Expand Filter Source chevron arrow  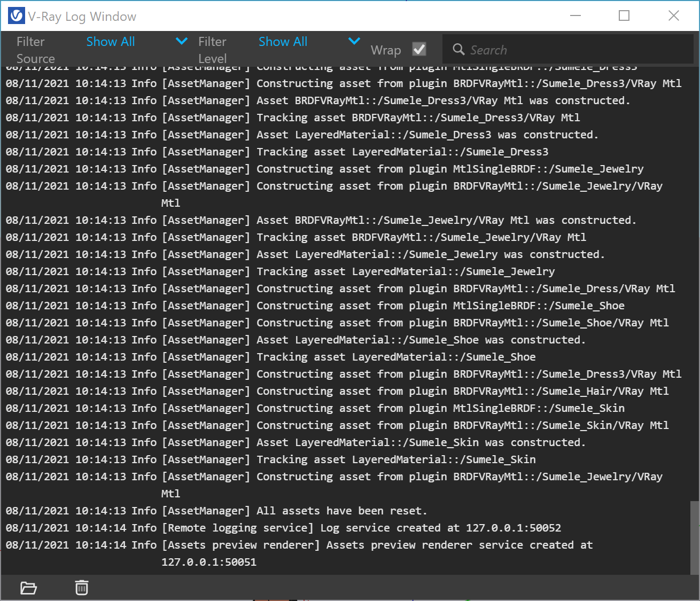point(182,41)
